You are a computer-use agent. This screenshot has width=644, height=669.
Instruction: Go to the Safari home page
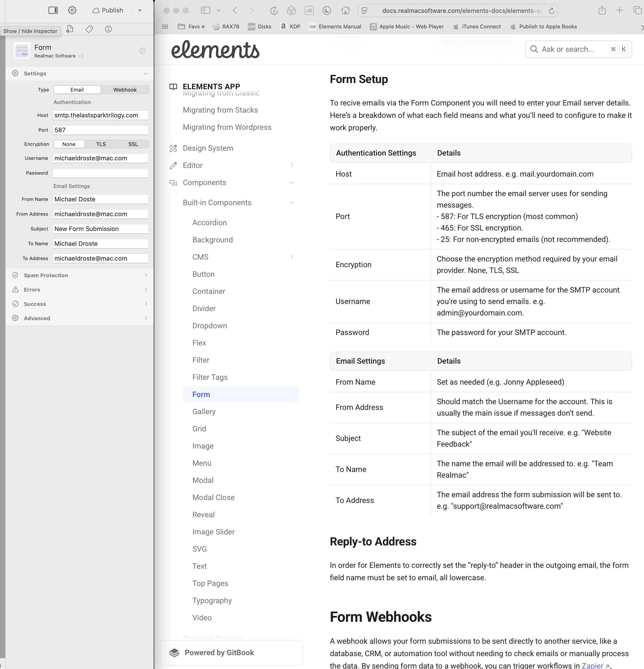(x=346, y=10)
